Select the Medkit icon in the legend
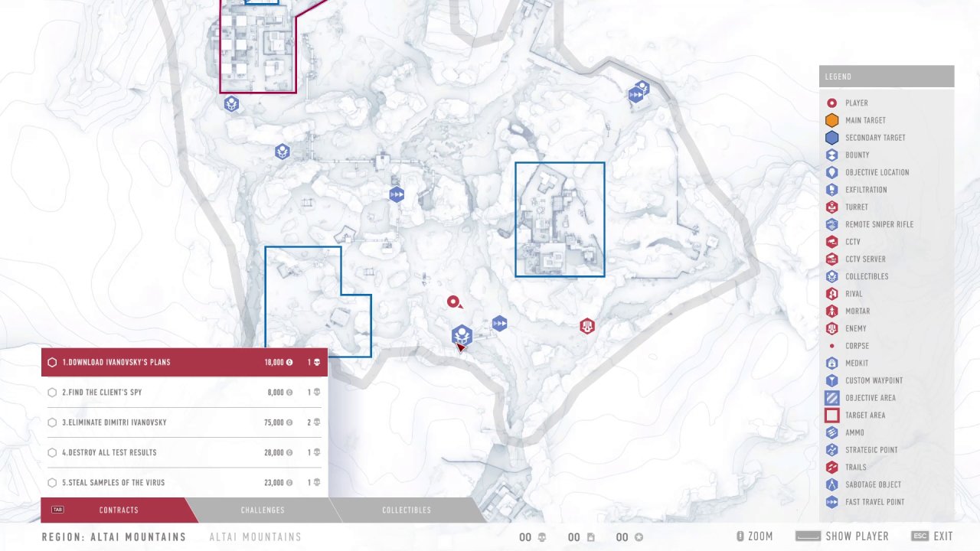This screenshot has width=980, height=551. click(x=832, y=363)
